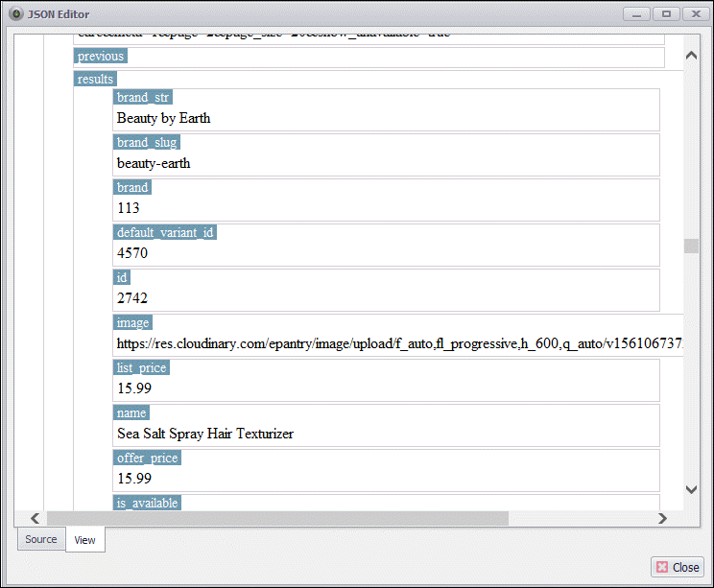
Task: Minimize the JSON Editor window
Action: click(636, 13)
